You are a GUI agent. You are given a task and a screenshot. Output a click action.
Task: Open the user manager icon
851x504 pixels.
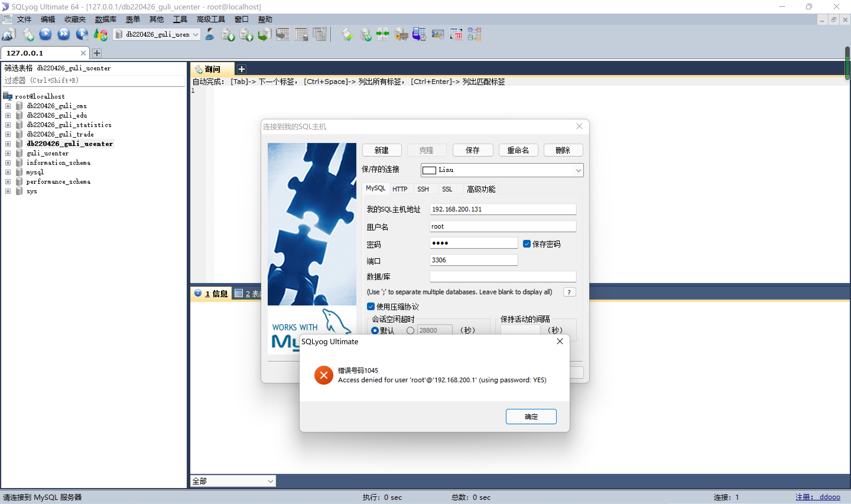[210, 34]
